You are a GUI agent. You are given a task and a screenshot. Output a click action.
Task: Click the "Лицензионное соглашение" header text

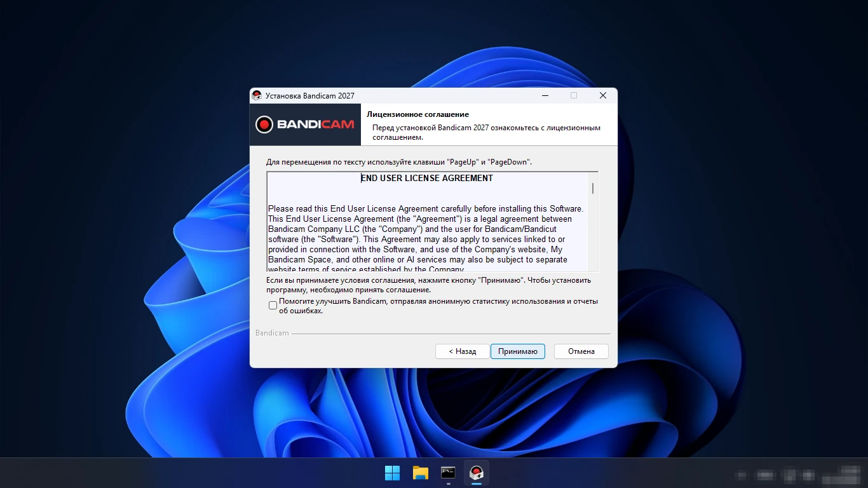point(418,114)
